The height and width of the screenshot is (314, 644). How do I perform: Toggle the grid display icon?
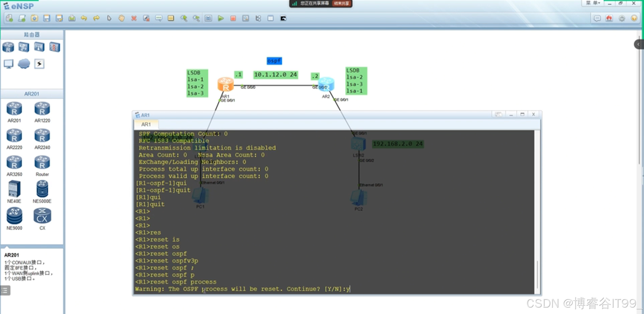click(x=271, y=18)
